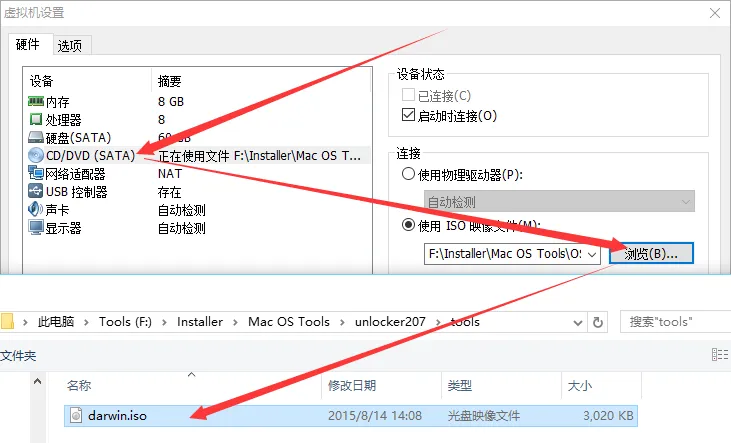Viewport: 731px width, 443px height.
Task: Click the 存在 USB summary value
Action: (x=169, y=192)
